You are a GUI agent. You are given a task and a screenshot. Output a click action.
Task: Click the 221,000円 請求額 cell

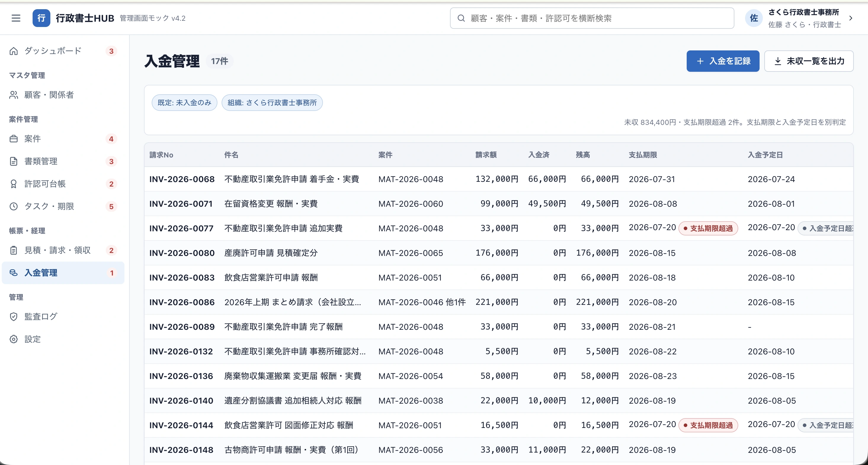(x=497, y=302)
